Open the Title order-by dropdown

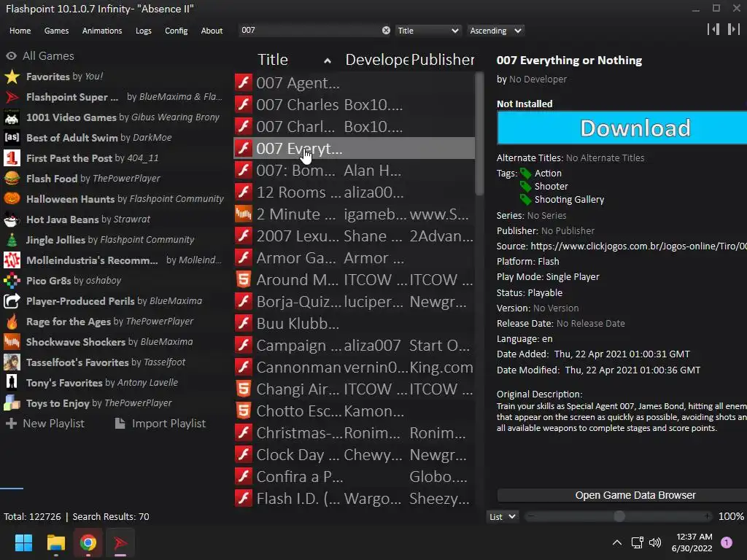pos(427,31)
